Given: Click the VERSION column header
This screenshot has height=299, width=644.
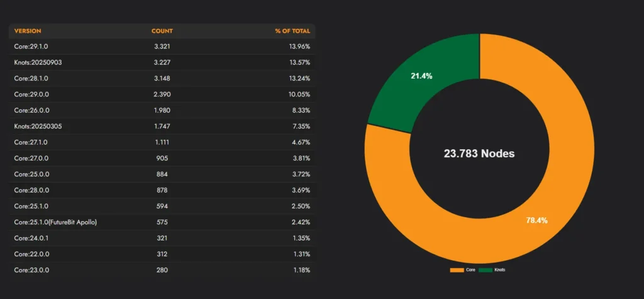Looking at the screenshot, I should [28, 31].
